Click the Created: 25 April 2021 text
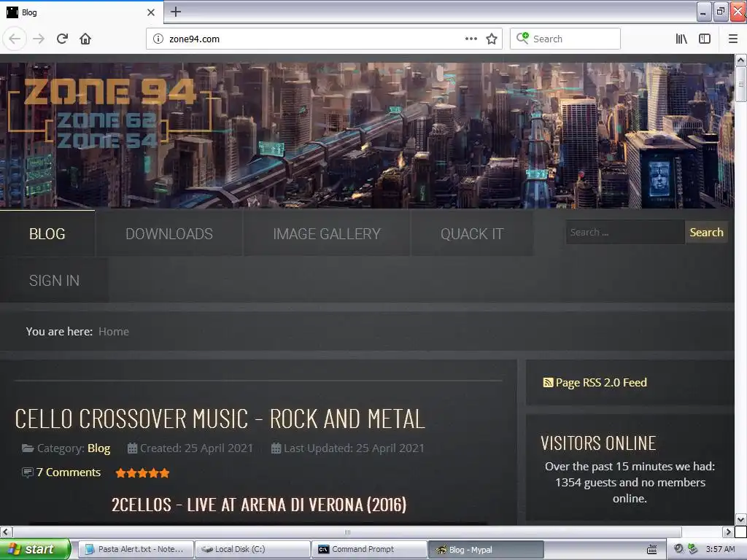The width and height of the screenshot is (747, 560). coord(196,448)
